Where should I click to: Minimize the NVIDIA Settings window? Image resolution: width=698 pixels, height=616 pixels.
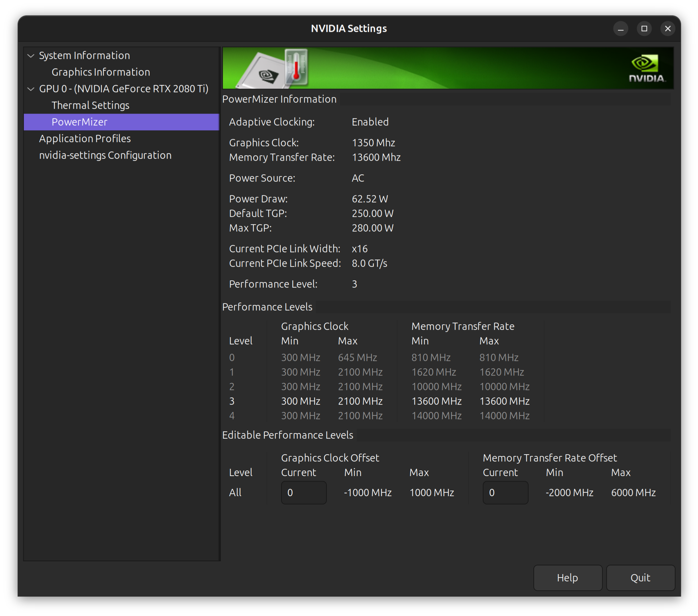click(x=620, y=29)
